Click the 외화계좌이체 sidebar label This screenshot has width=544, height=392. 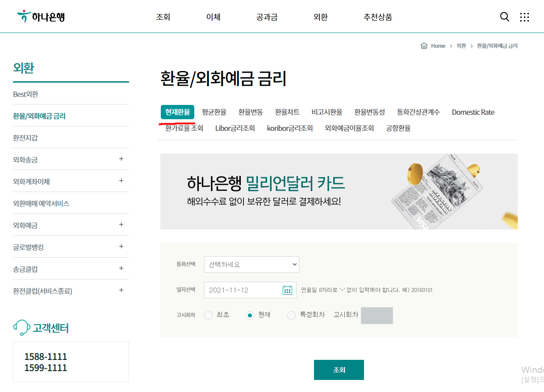(31, 182)
